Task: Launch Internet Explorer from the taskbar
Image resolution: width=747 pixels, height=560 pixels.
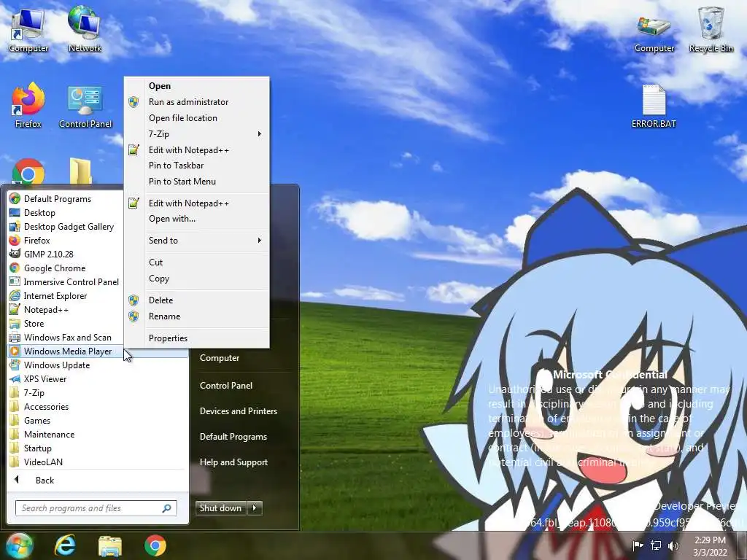Action: pyautogui.click(x=65, y=545)
